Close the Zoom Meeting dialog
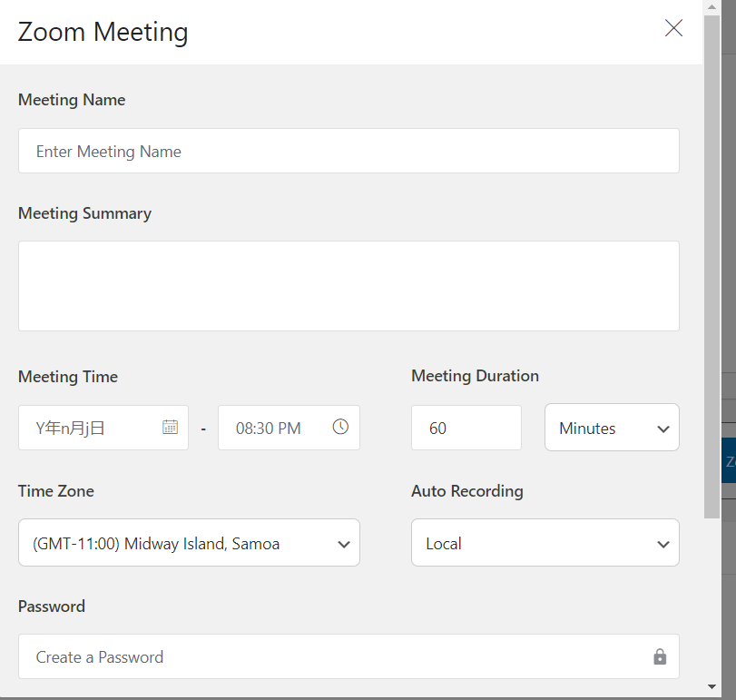The image size is (736, 700). [673, 28]
